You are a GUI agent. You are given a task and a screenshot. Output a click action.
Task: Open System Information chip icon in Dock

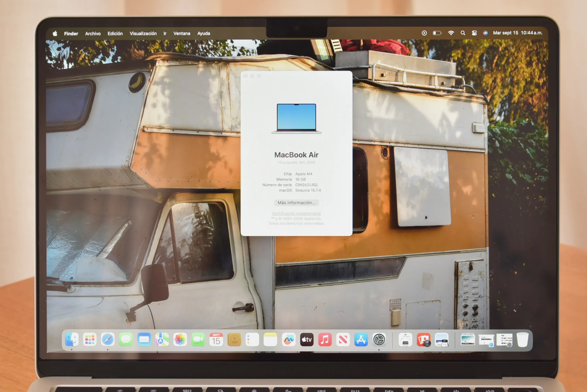coord(406,339)
